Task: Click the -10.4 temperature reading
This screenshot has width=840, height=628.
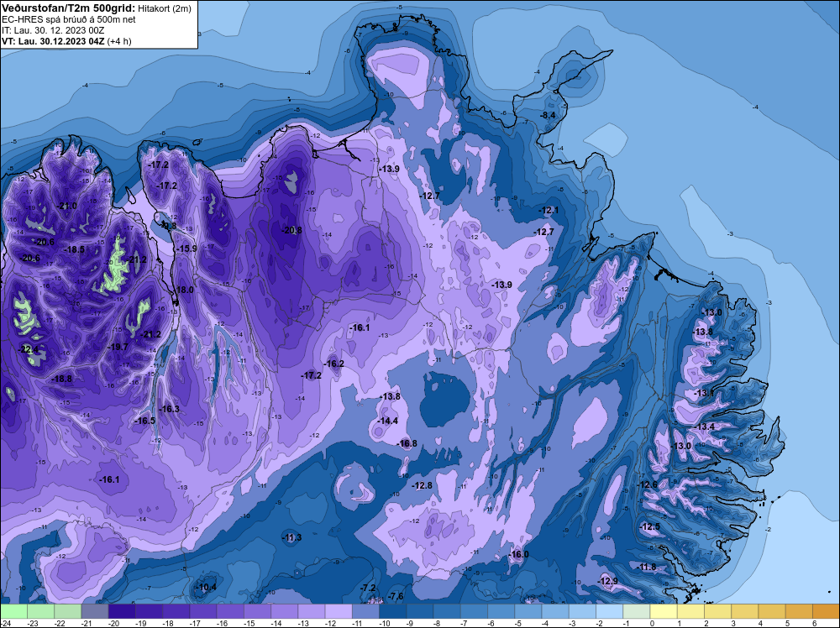Action: [207, 588]
